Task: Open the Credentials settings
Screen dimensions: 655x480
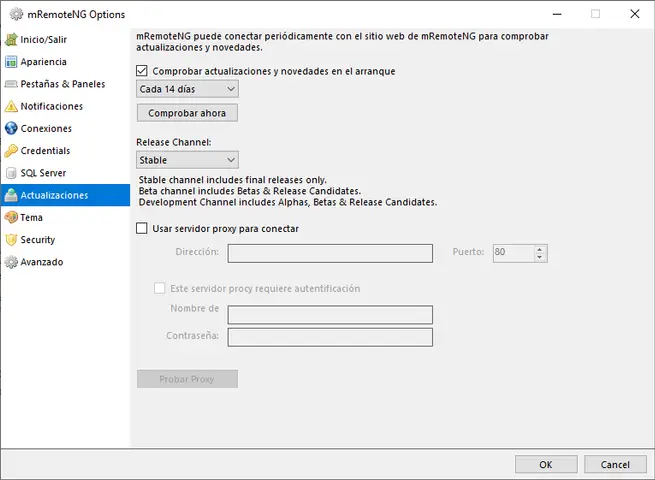Action: click(x=65, y=151)
